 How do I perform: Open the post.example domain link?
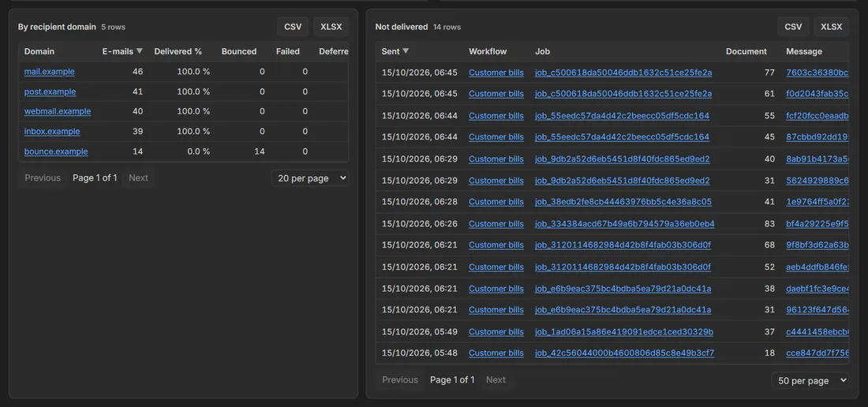[50, 91]
